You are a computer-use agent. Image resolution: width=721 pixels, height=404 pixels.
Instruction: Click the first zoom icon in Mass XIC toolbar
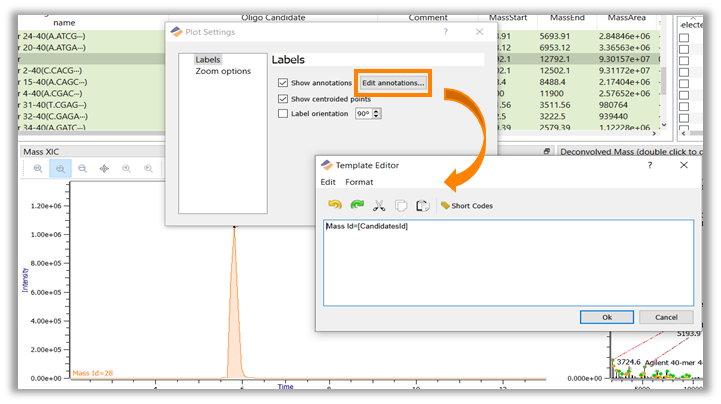point(38,169)
